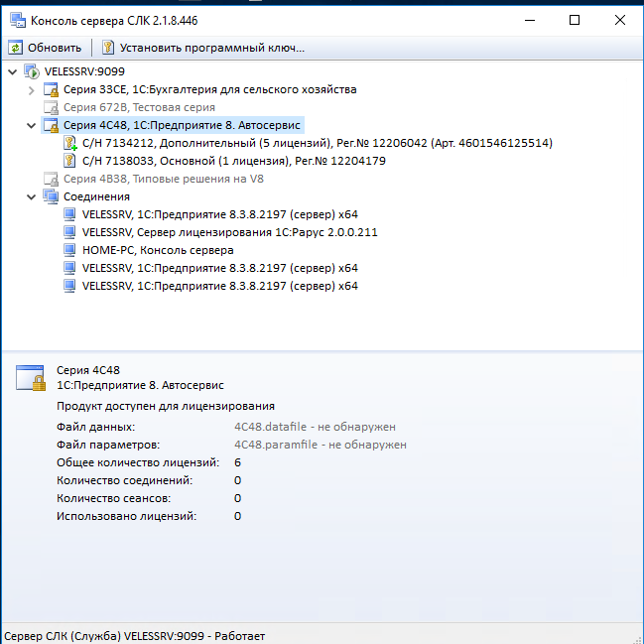Maximize the Консоль сервера СЛК window

pos(575,20)
